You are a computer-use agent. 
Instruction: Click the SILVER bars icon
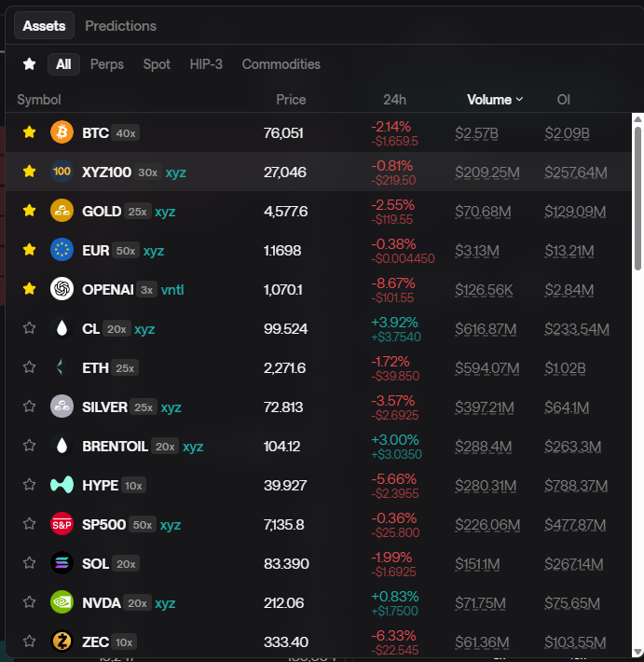pyautogui.click(x=62, y=407)
